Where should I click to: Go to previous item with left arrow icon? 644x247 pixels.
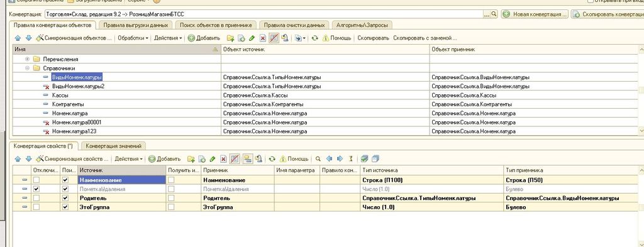point(328,159)
